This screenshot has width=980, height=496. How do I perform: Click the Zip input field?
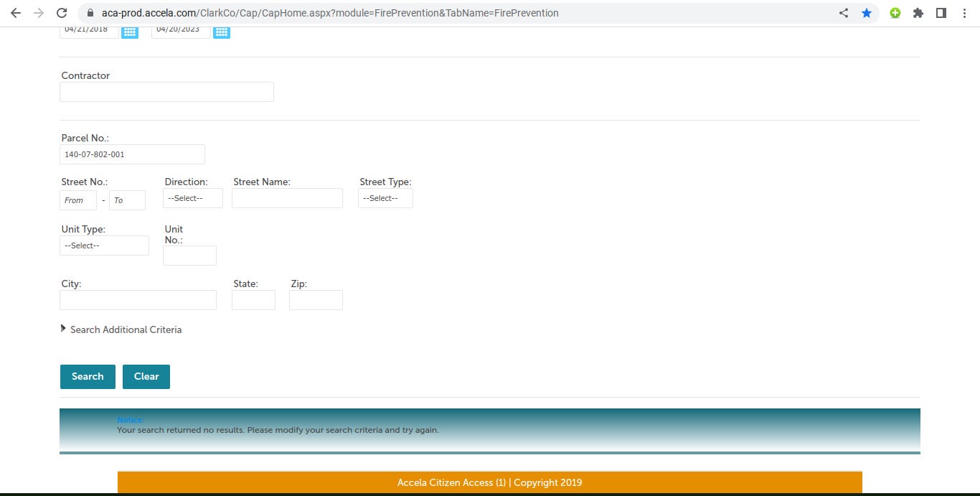click(316, 300)
